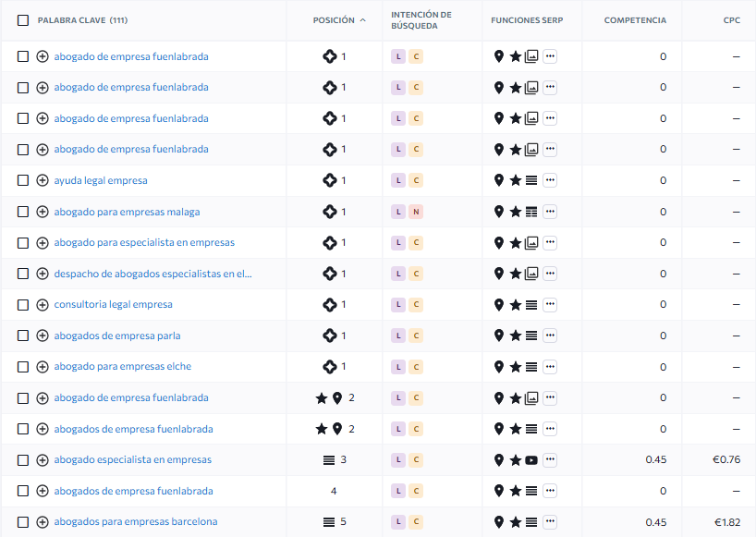Click map pin icon in "abogados de empresa parla" row
756x537 pixels.
499,336
